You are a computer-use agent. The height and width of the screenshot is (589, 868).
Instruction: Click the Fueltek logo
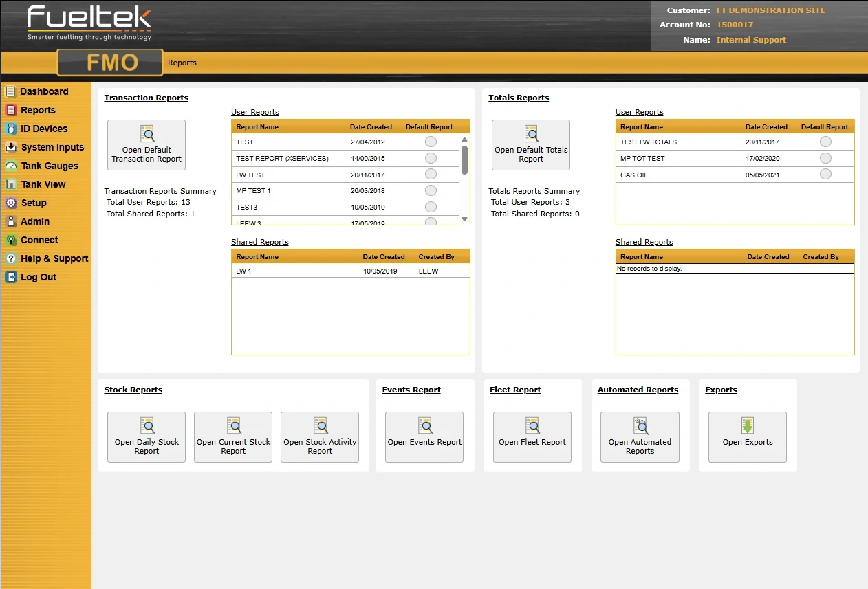point(89,23)
